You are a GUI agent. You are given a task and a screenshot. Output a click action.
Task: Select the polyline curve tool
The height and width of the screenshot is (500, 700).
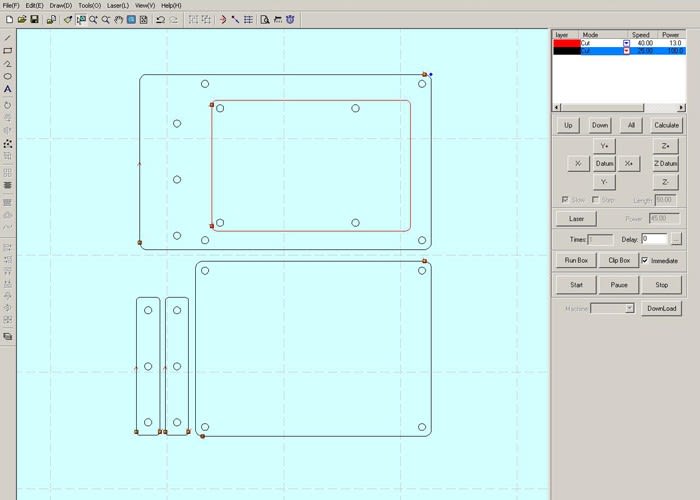8,64
